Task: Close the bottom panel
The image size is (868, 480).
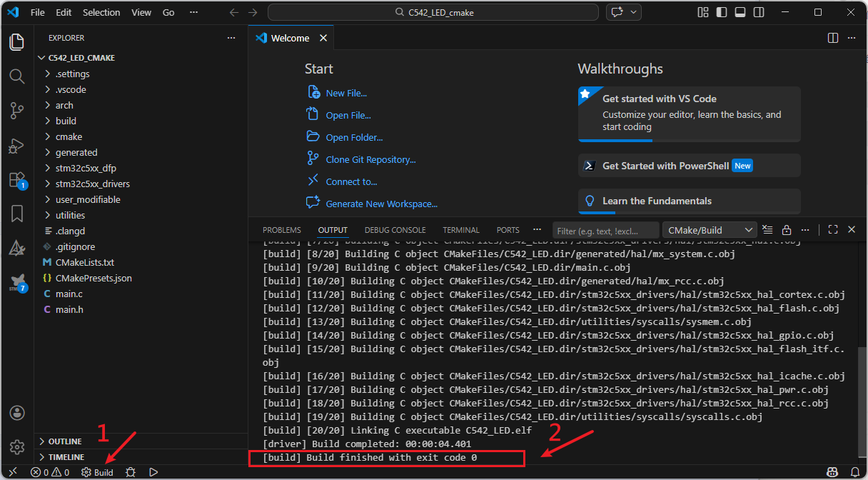Action: point(852,230)
